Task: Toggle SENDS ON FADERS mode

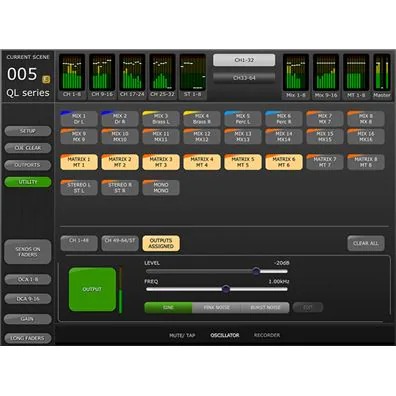Action: click(28, 252)
